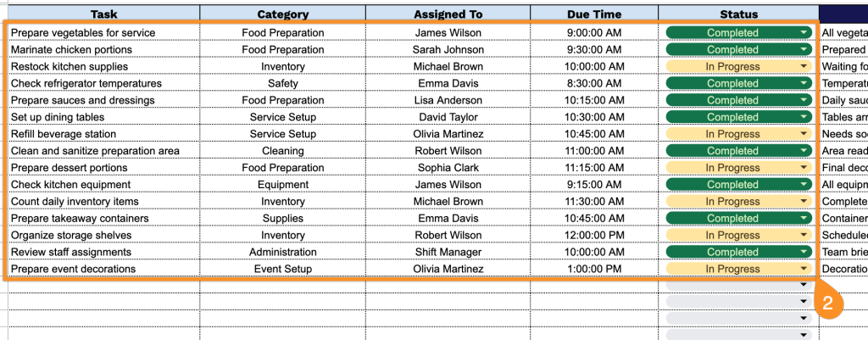Select the 12:00:00 PM due time cell
868x340 pixels.
point(594,236)
